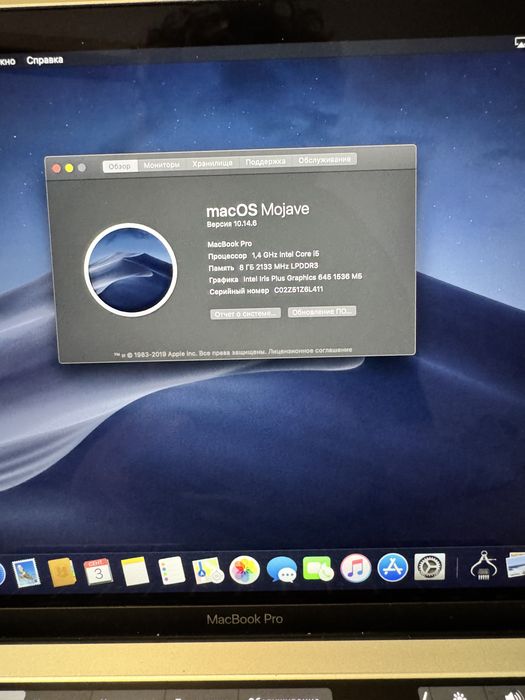Click the 1,4 GHz Intel Core i5 value
This screenshot has height=700, width=525.
(x=285, y=254)
